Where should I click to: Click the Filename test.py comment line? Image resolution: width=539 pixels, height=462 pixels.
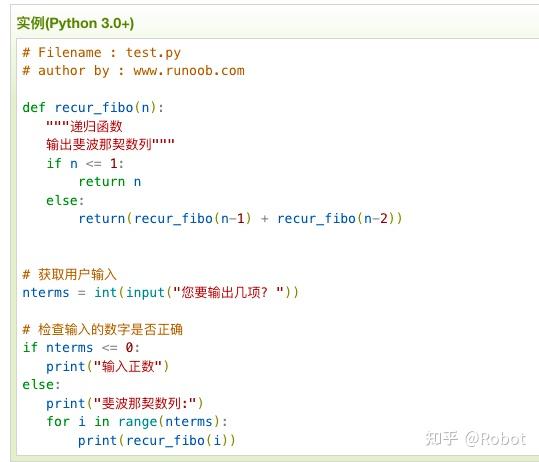(x=101, y=53)
